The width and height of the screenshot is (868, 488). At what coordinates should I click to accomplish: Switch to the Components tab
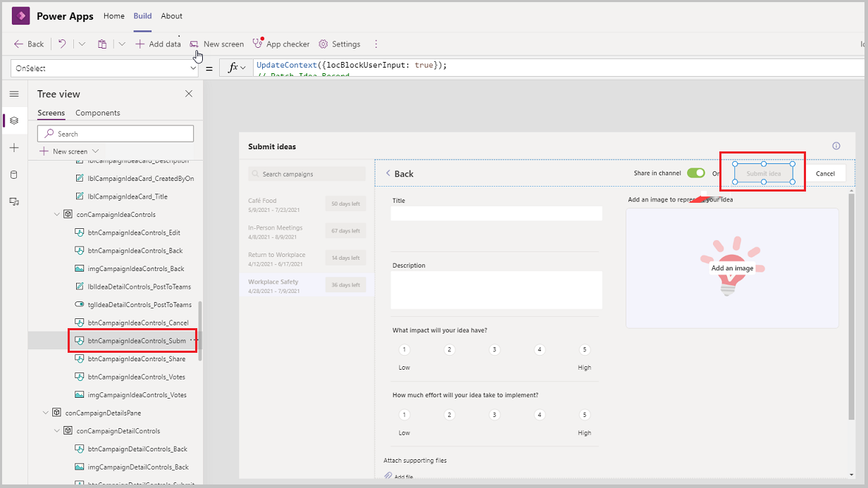coord(98,113)
